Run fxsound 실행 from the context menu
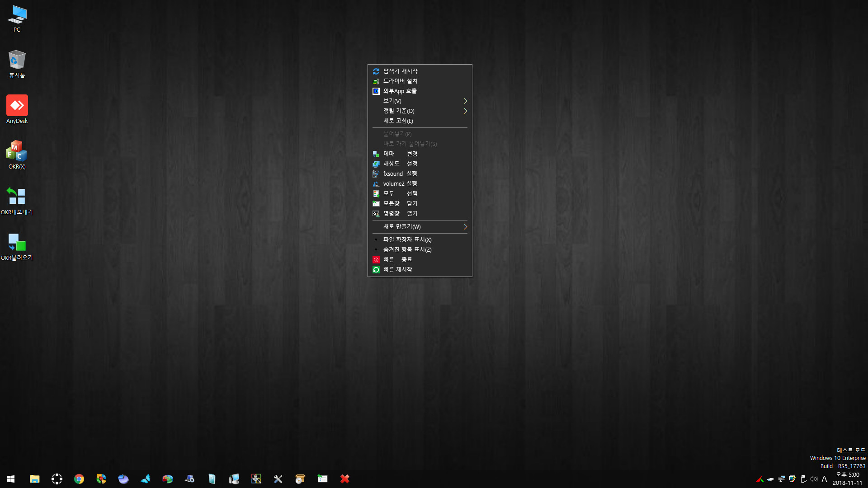The width and height of the screenshot is (868, 488). [x=420, y=174]
